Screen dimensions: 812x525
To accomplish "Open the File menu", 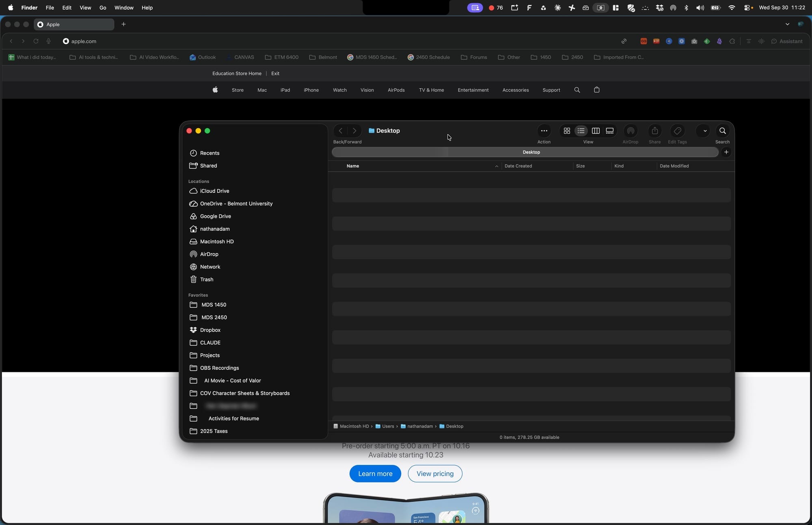I will pos(50,8).
